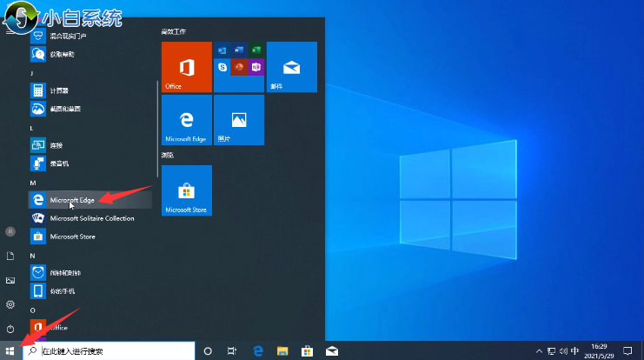Open Microsoft Store in the app list
644x360 pixels.
click(72, 237)
